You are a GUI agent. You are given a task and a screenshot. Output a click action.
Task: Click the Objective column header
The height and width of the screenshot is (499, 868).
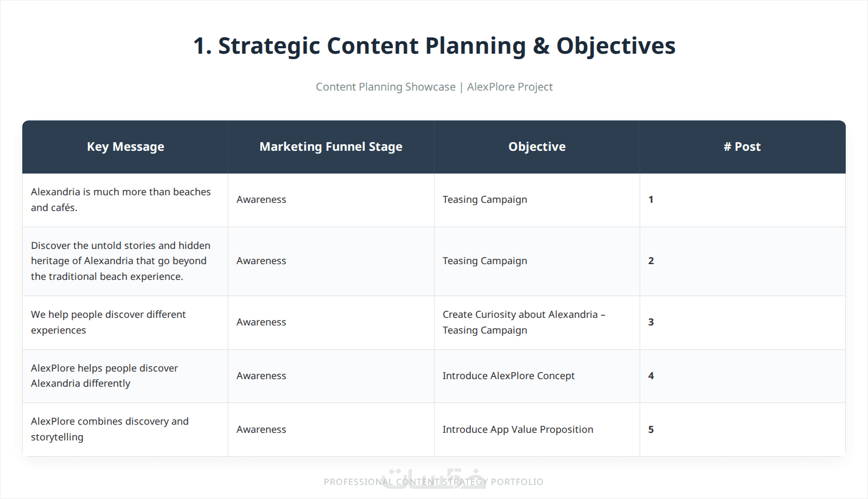[537, 147]
